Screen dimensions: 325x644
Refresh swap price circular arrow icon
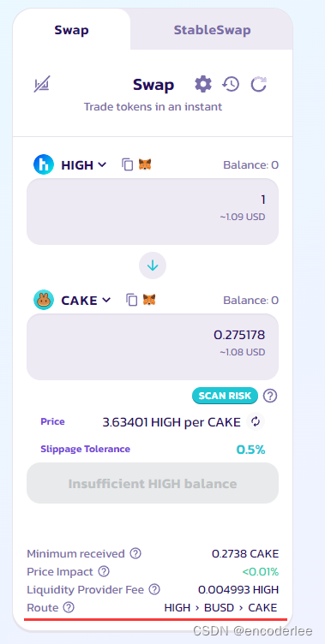259,85
